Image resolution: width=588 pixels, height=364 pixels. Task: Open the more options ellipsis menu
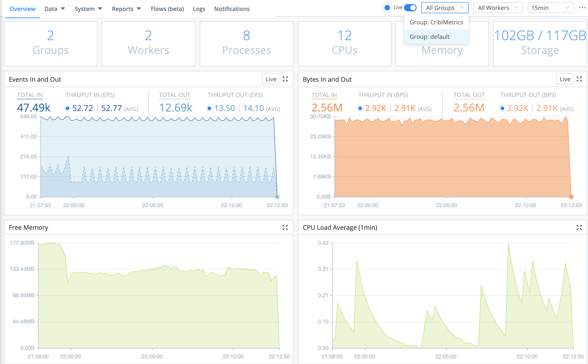click(x=582, y=8)
